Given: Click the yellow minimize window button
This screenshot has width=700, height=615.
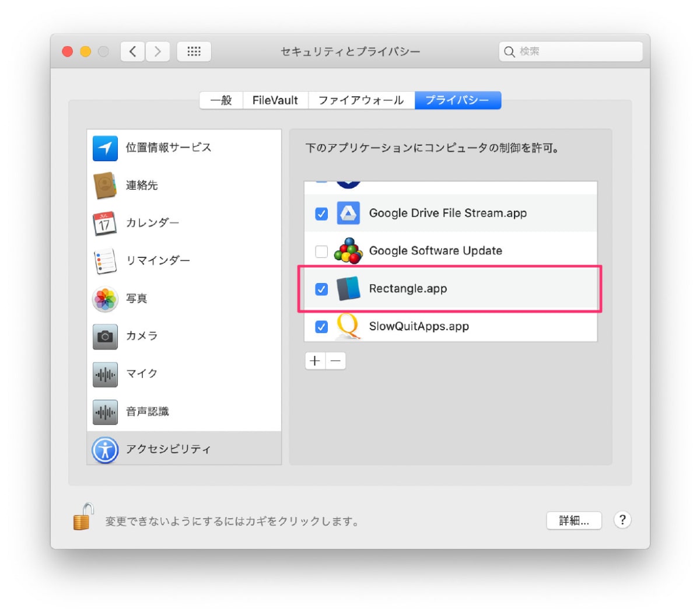Looking at the screenshot, I should click(86, 52).
